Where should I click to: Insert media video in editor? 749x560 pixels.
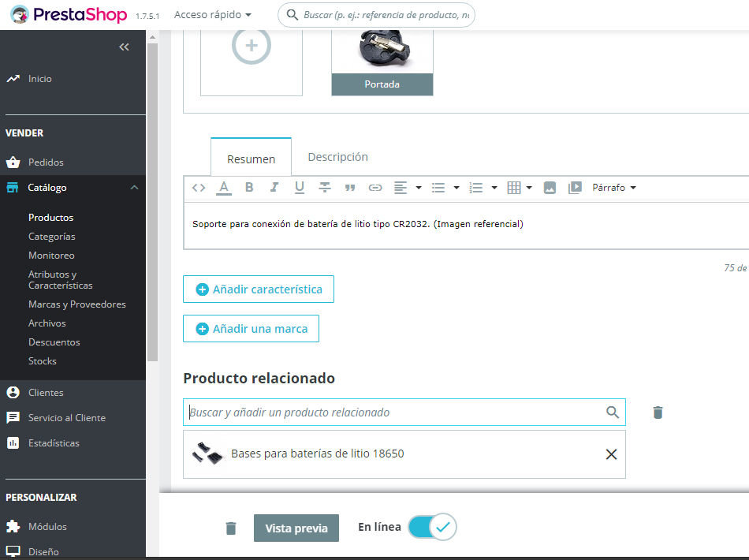click(575, 187)
